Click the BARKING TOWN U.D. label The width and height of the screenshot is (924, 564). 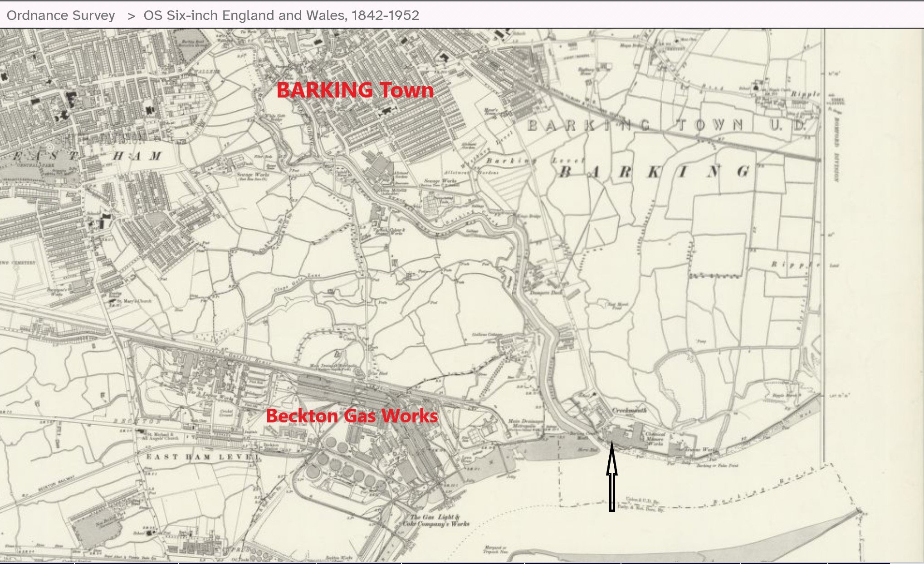667,125
